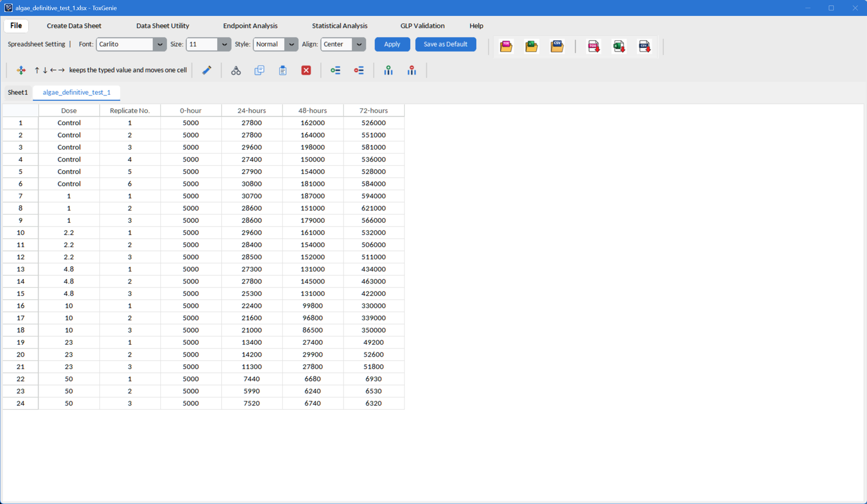Select the pencil edit tool
The image size is (867, 504).
coord(207,70)
